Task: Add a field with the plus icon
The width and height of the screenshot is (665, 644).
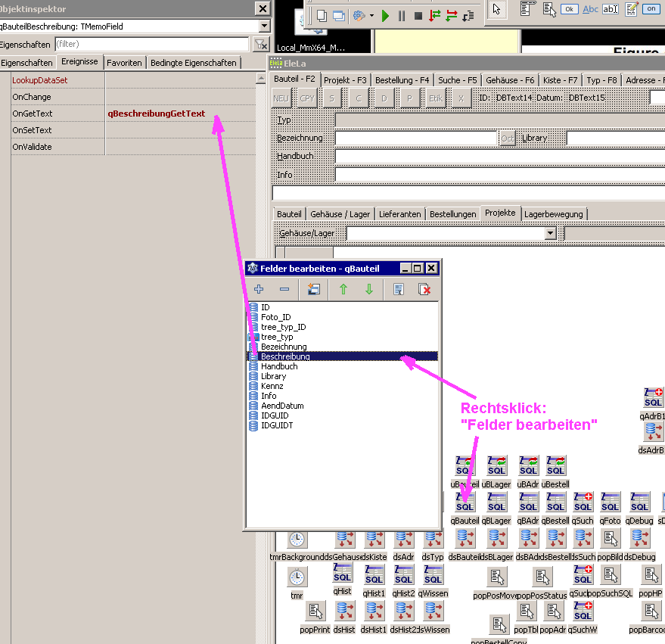Action: pyautogui.click(x=259, y=289)
